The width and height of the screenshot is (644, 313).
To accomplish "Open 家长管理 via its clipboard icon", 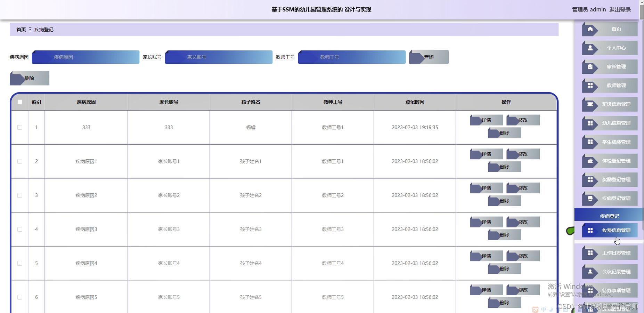I will 590,67.
